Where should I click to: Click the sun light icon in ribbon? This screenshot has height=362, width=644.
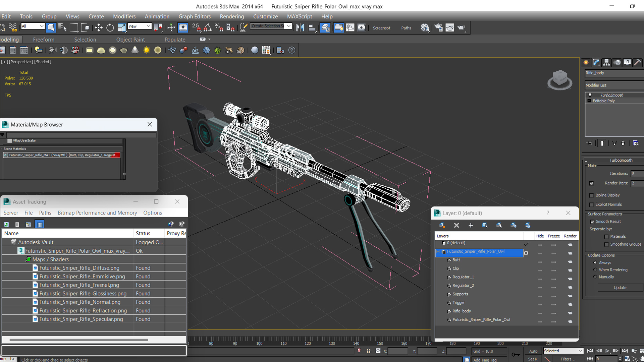click(147, 50)
